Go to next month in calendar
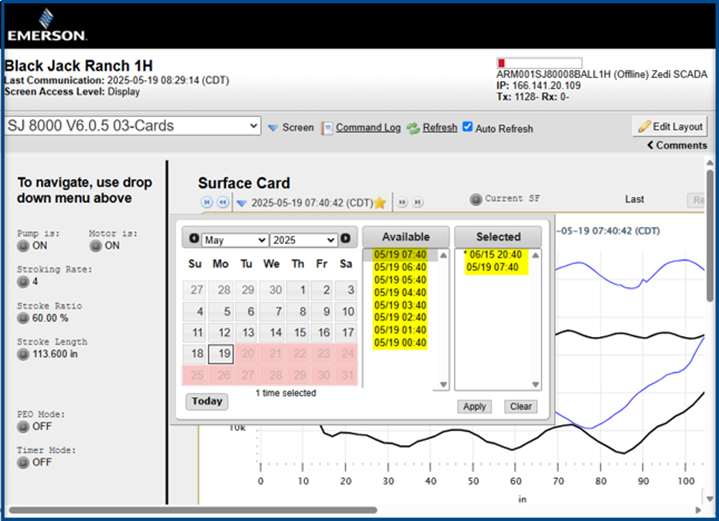 click(346, 239)
